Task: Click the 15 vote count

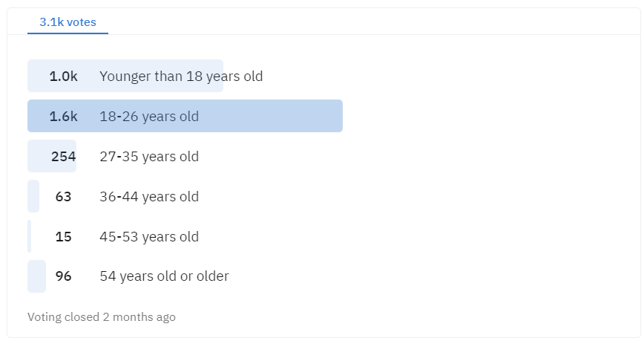Action: tap(63, 237)
